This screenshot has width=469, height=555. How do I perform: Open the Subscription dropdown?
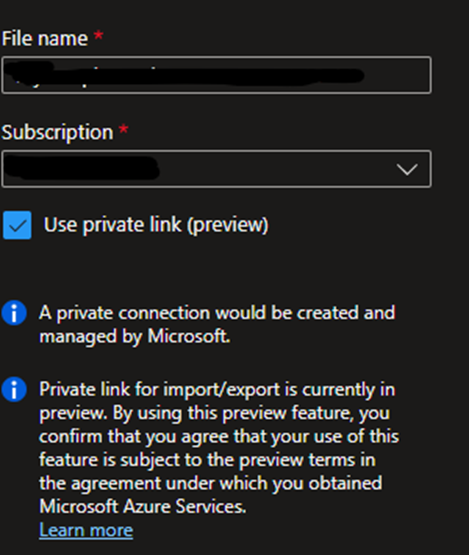click(216, 169)
